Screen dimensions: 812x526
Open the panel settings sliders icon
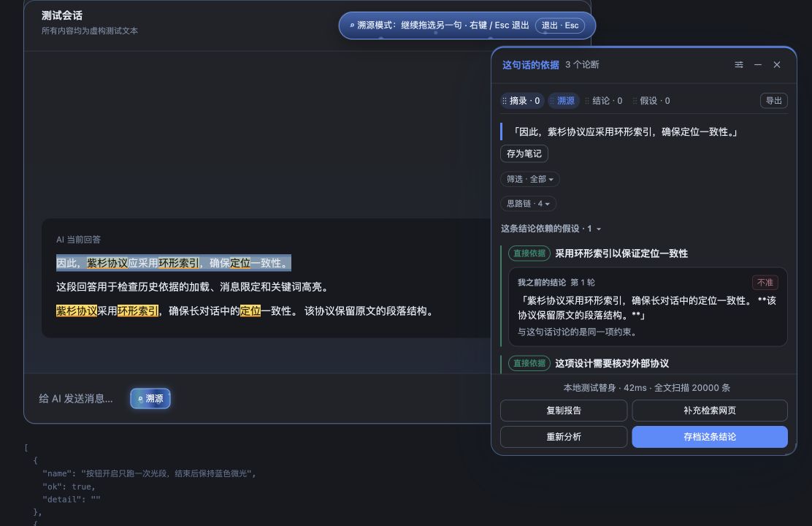pyautogui.click(x=739, y=65)
